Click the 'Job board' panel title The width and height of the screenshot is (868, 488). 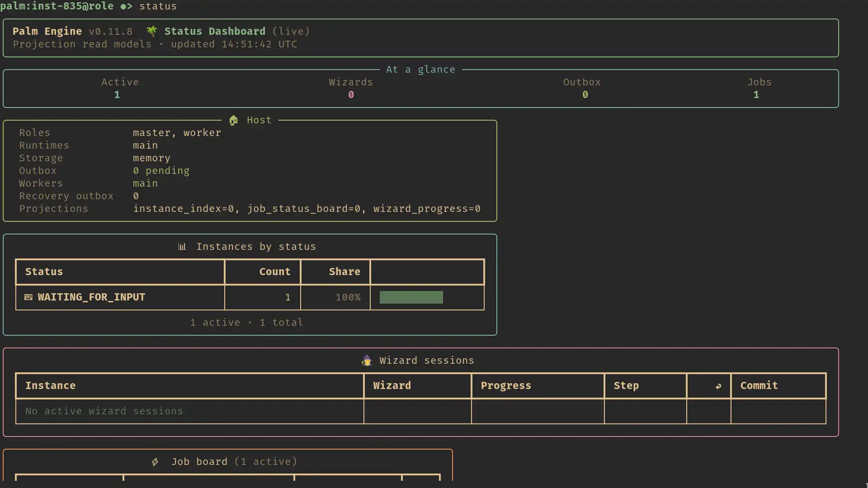click(x=199, y=462)
